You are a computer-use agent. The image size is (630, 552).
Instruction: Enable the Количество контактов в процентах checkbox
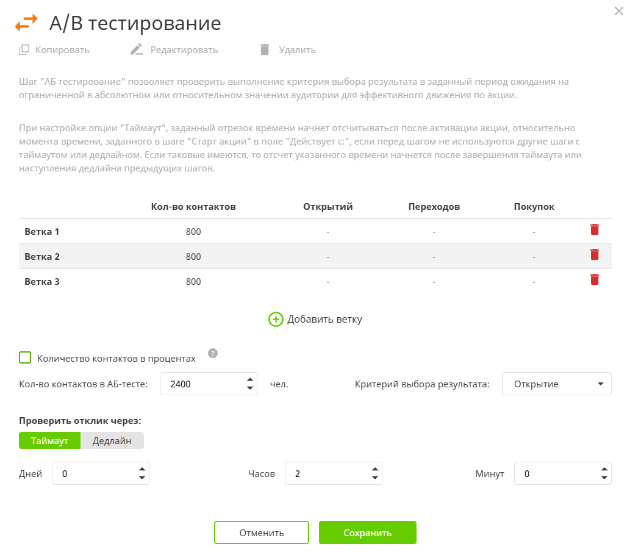[x=25, y=357]
